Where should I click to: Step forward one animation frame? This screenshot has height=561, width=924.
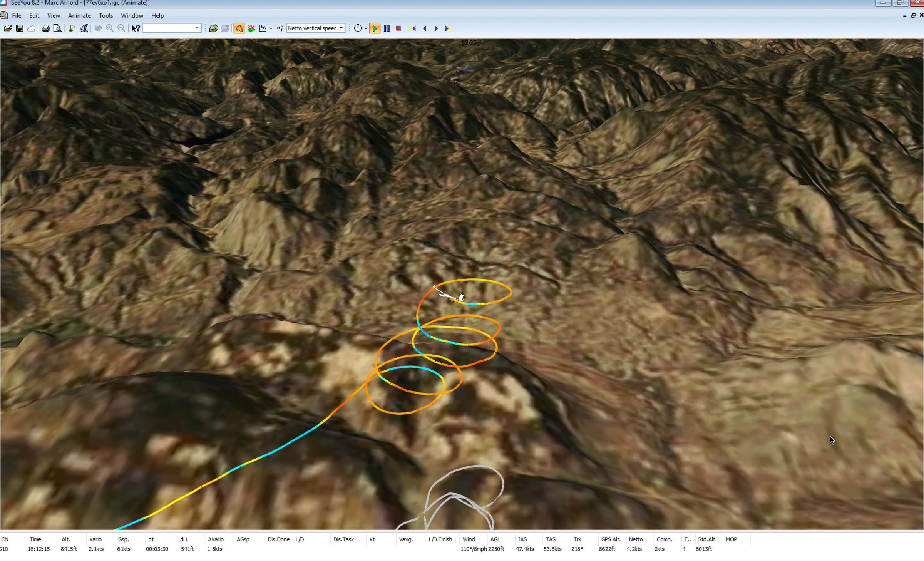[x=436, y=28]
